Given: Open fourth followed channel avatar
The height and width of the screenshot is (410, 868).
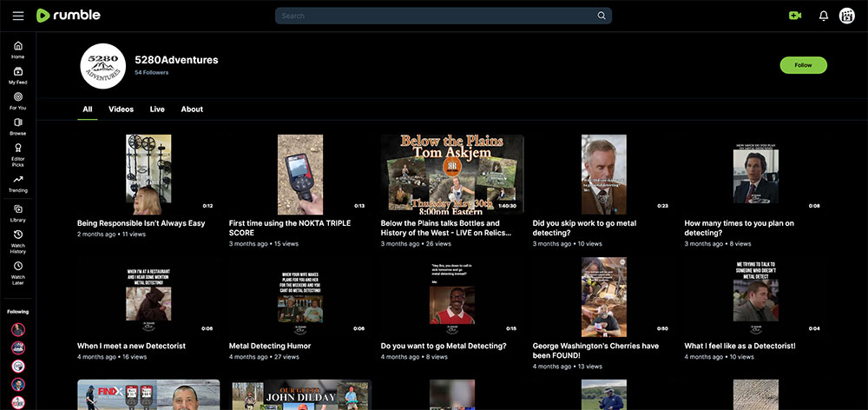Looking at the screenshot, I should coord(18,385).
